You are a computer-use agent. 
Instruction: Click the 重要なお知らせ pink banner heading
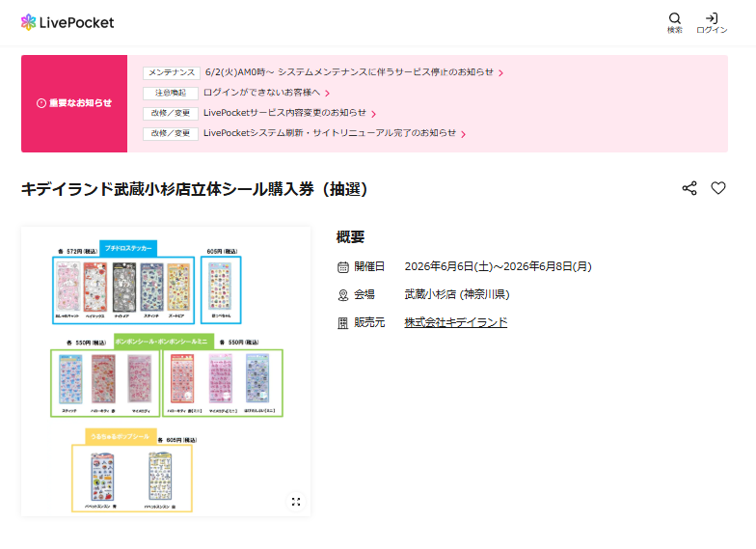point(74,103)
